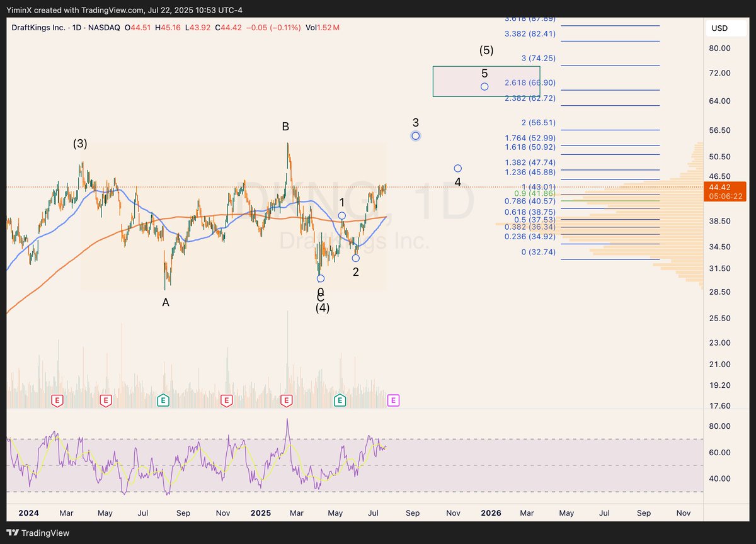Select the (3) Elliott wave label
This screenshot has height=544, width=756.
coord(80,144)
